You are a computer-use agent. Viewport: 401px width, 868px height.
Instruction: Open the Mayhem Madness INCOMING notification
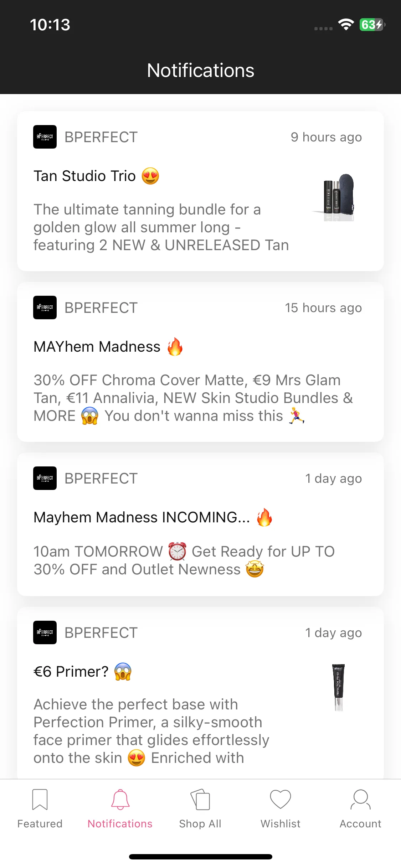pos(200,525)
